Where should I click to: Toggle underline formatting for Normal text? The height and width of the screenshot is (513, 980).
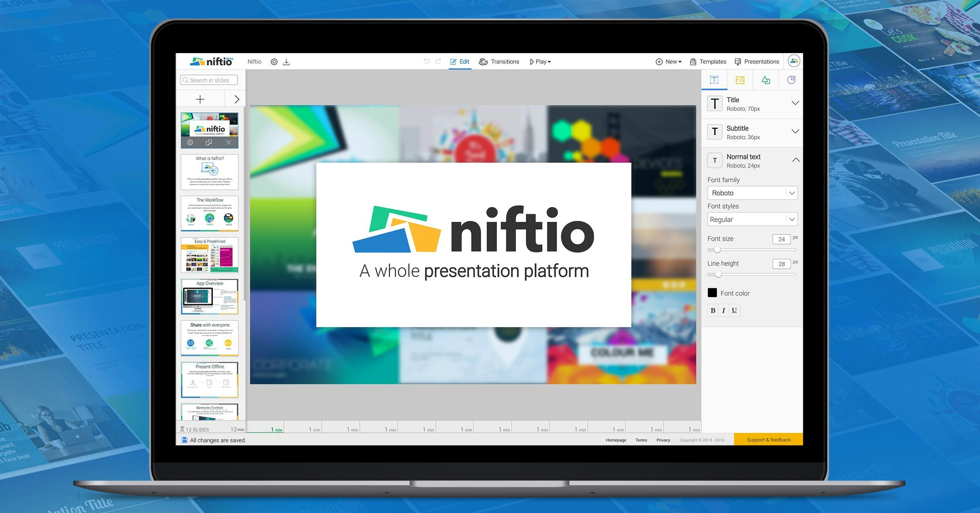734,310
